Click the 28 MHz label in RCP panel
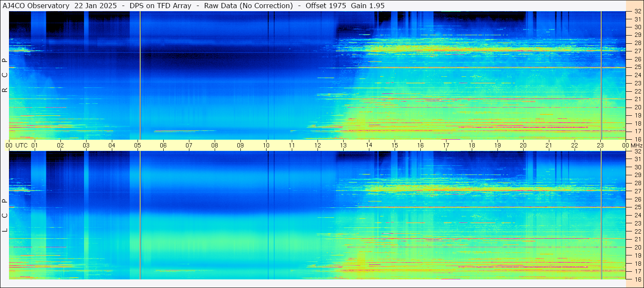The image size is (644, 288). point(637,43)
